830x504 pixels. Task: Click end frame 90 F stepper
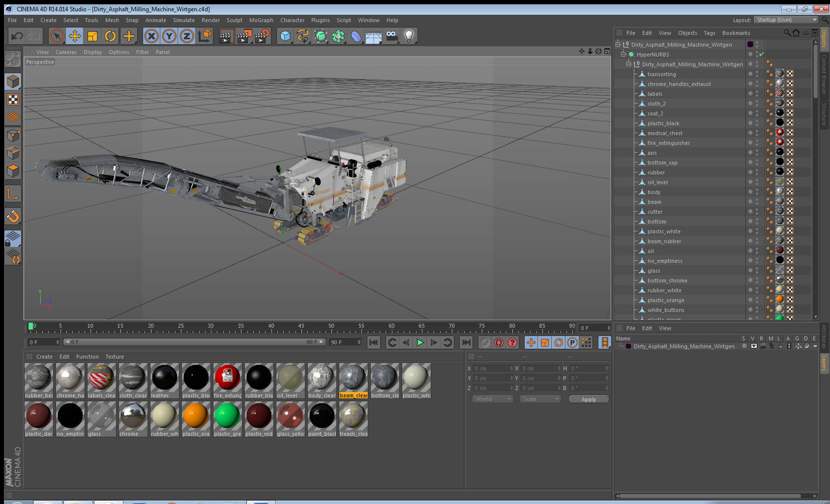click(x=359, y=342)
